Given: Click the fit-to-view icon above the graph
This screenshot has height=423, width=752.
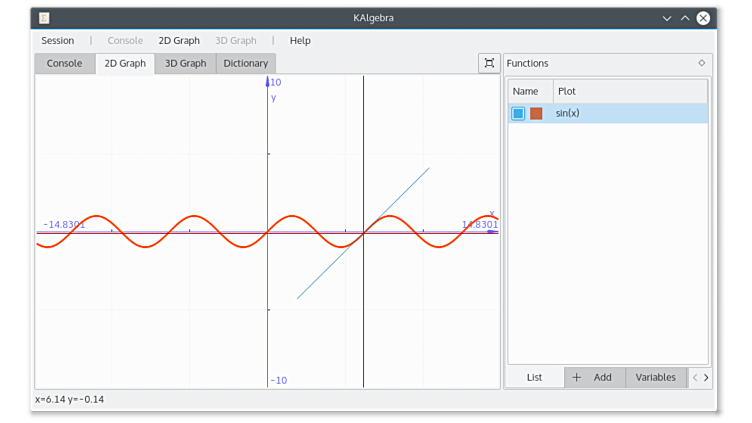Looking at the screenshot, I should click(x=489, y=63).
